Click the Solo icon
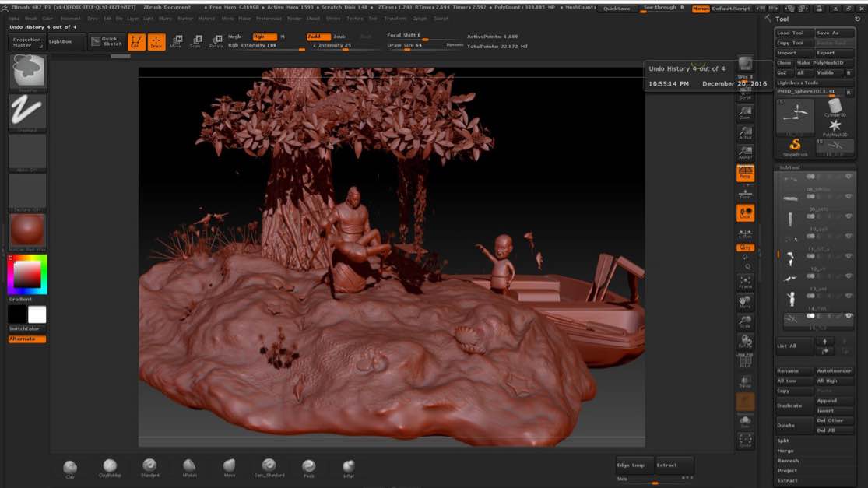Viewport: 868px width, 488px height. pos(745,422)
